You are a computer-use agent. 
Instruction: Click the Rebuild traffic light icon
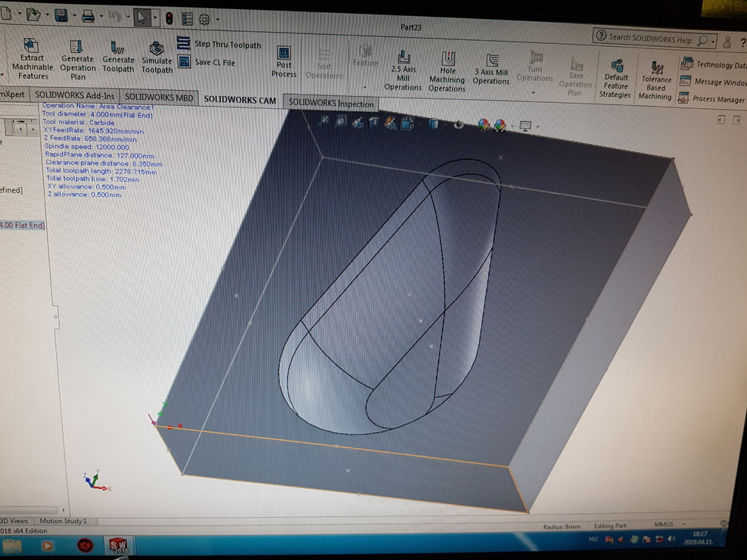tap(169, 19)
